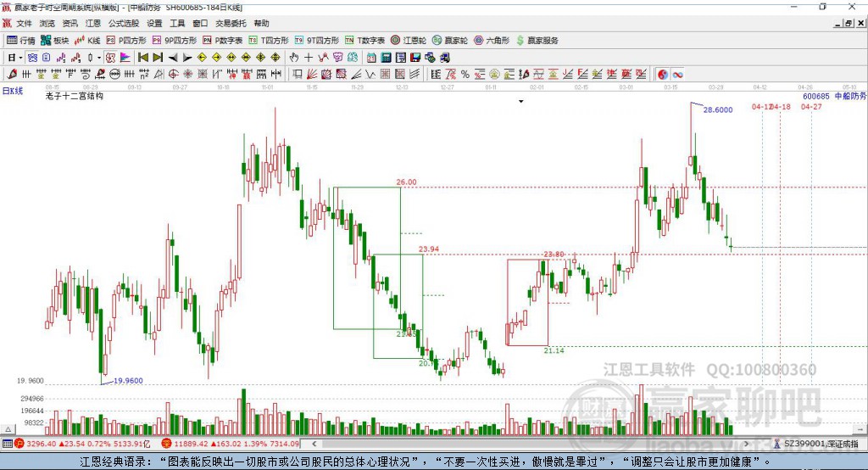
Task: Select the red pencil drawing tool
Action: (11, 74)
